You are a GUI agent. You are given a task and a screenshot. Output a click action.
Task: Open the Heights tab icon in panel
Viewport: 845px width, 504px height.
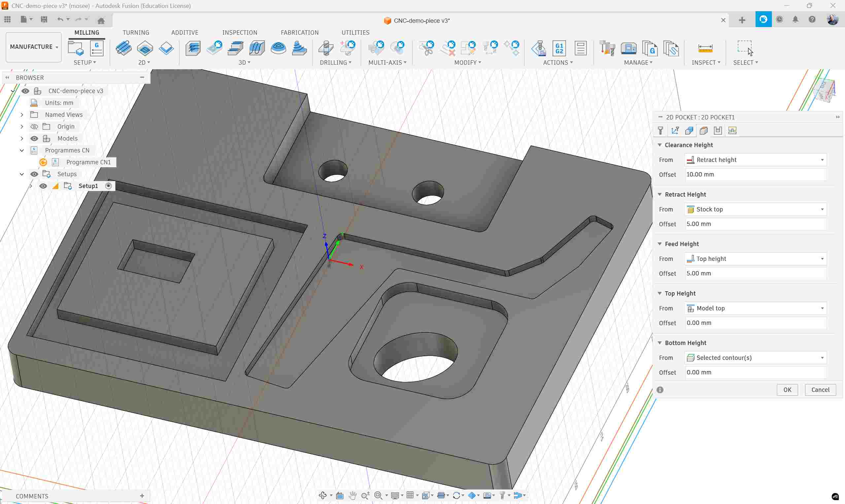[x=703, y=131]
